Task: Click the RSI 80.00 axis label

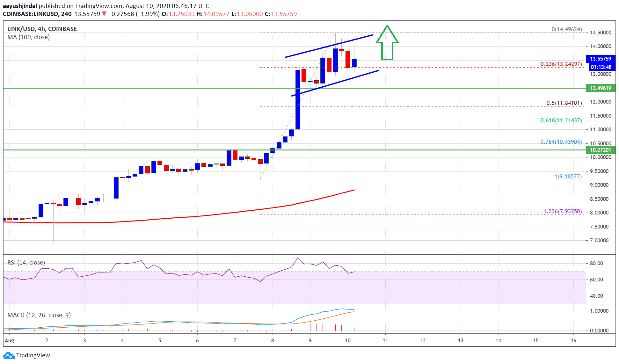Action: coord(596,263)
